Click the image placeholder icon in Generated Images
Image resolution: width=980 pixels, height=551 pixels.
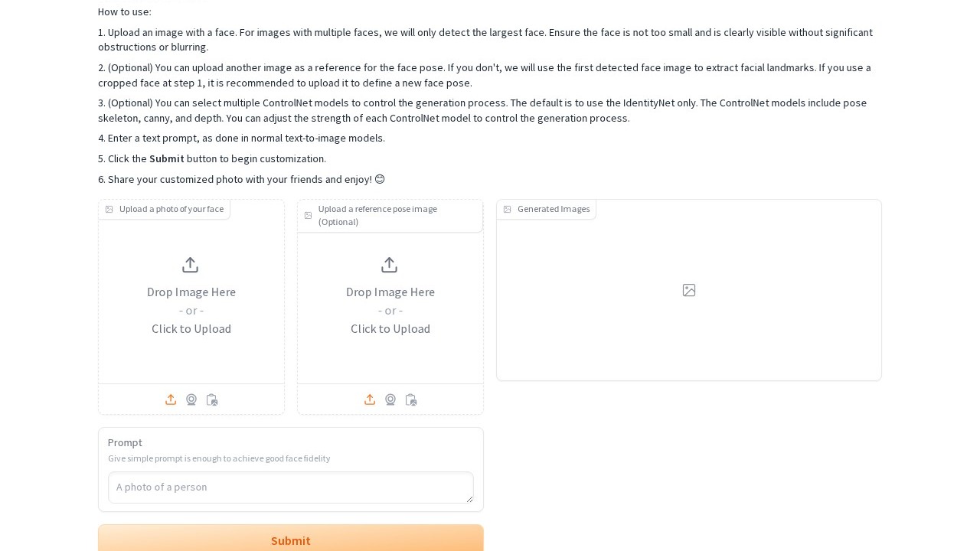(689, 290)
